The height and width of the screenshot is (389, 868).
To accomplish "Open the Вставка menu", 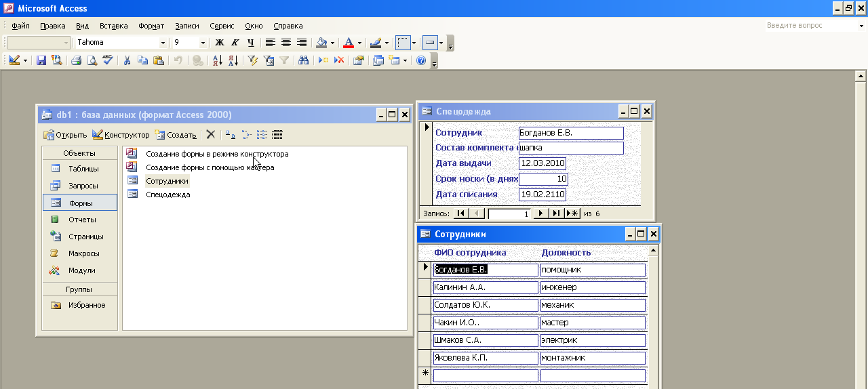I will (113, 26).
